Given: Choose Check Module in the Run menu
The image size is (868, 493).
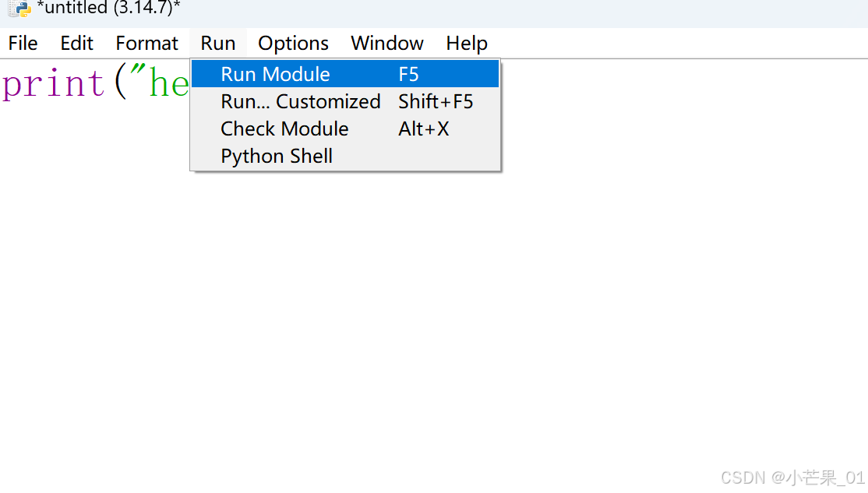Looking at the screenshot, I should pos(345,129).
